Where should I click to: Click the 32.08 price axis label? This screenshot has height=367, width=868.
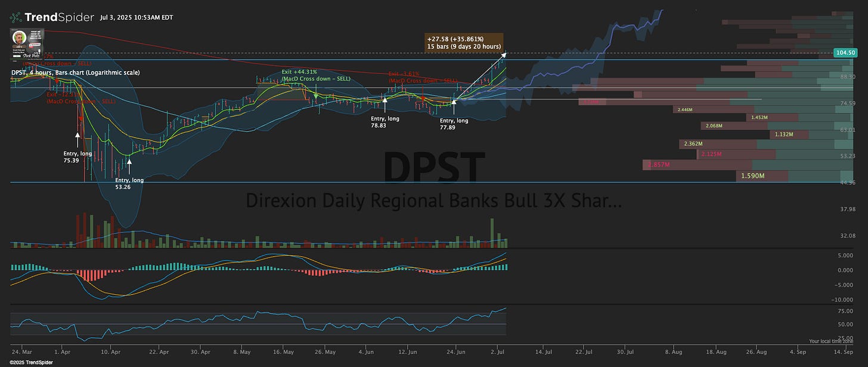click(x=848, y=236)
